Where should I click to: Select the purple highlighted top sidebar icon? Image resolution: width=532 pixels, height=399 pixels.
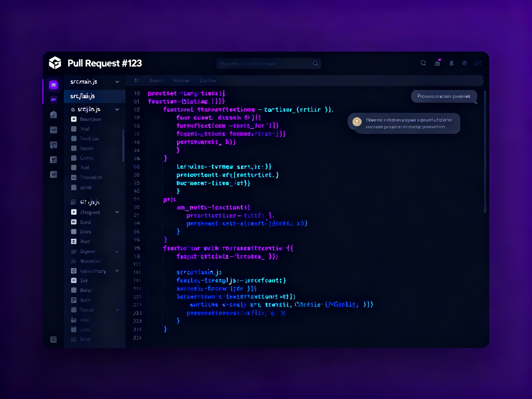coord(53,85)
